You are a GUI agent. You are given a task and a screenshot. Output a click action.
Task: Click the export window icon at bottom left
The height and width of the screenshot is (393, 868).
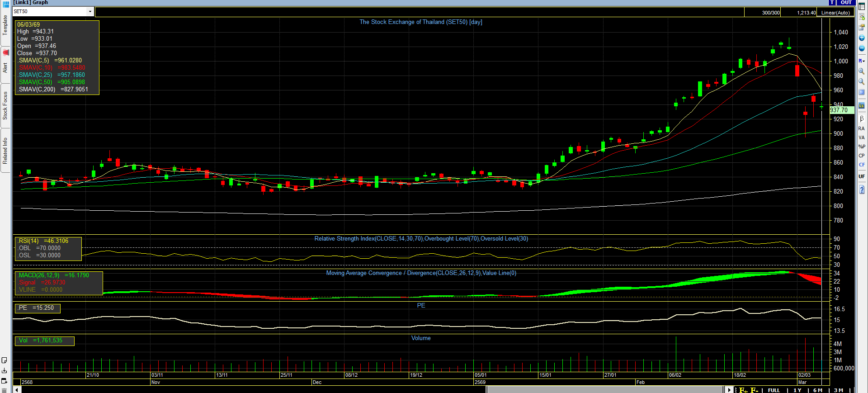pyautogui.click(x=4, y=381)
